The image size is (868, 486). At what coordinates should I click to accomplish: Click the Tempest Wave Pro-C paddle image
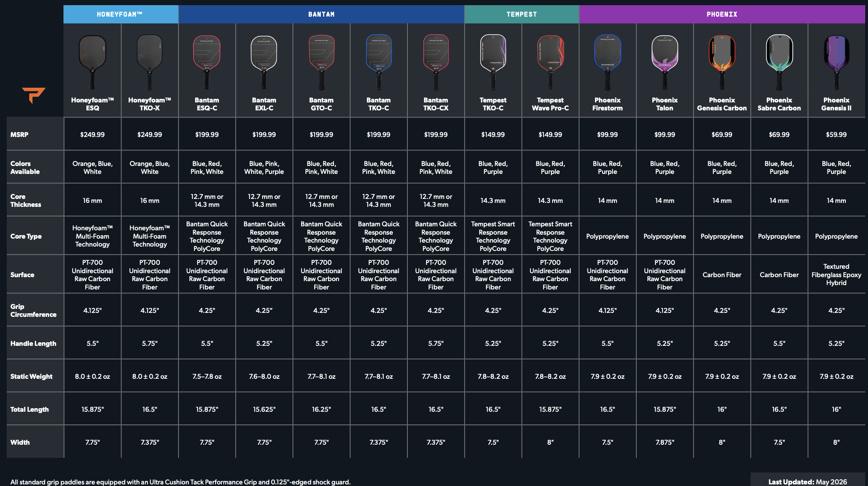550,62
